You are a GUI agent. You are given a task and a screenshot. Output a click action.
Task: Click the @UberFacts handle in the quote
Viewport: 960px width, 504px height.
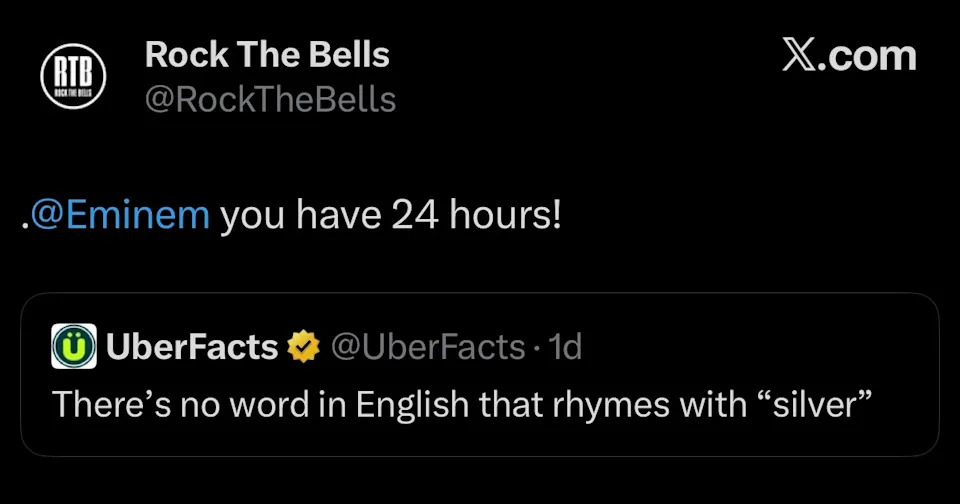(x=427, y=347)
